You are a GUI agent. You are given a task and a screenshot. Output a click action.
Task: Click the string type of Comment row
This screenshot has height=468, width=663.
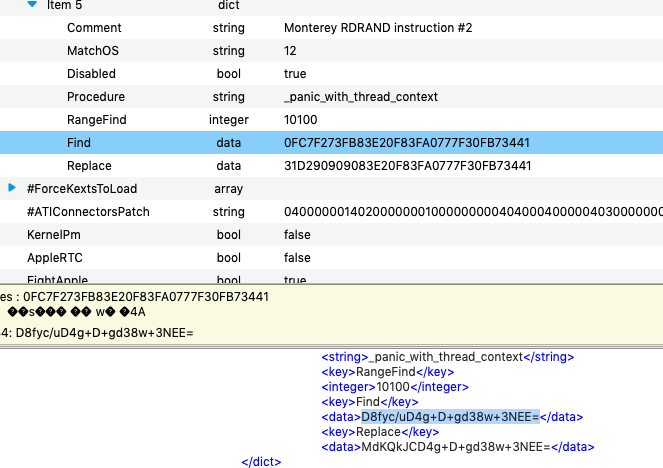[x=228, y=28]
